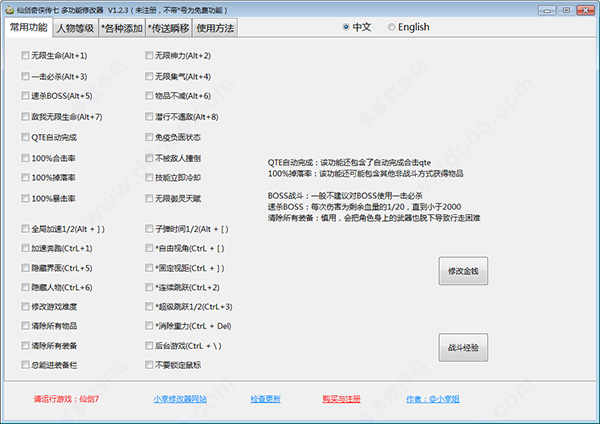This screenshot has width=600, height=424.
Task: Enable 全局加速1/2 (Alt + ]) checkbox
Action: coord(25,229)
